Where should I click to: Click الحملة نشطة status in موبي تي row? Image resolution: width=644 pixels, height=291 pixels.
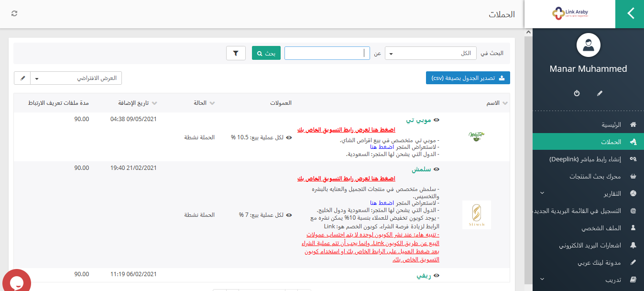[199, 137]
